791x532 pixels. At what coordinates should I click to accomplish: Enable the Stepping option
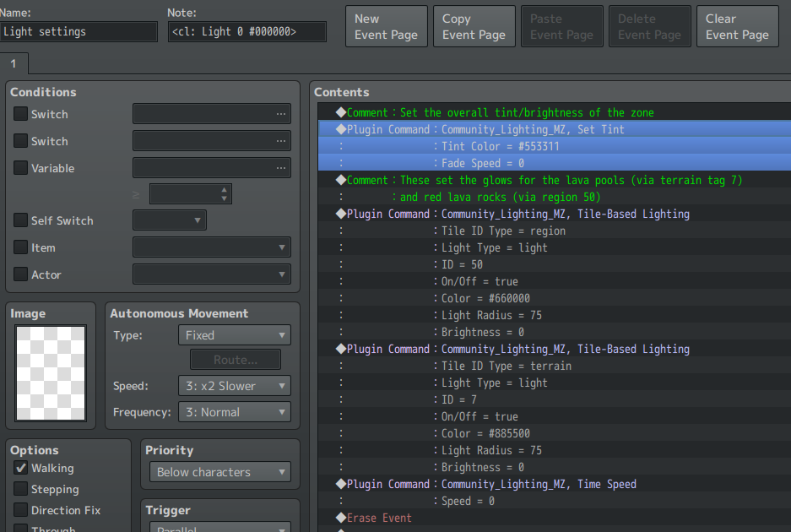pos(21,489)
